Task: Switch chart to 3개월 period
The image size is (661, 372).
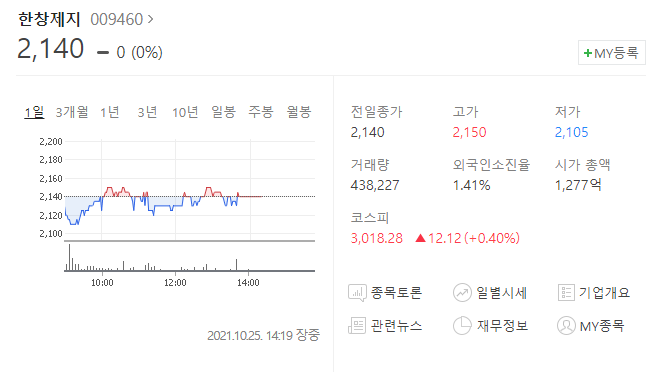Action: point(72,112)
